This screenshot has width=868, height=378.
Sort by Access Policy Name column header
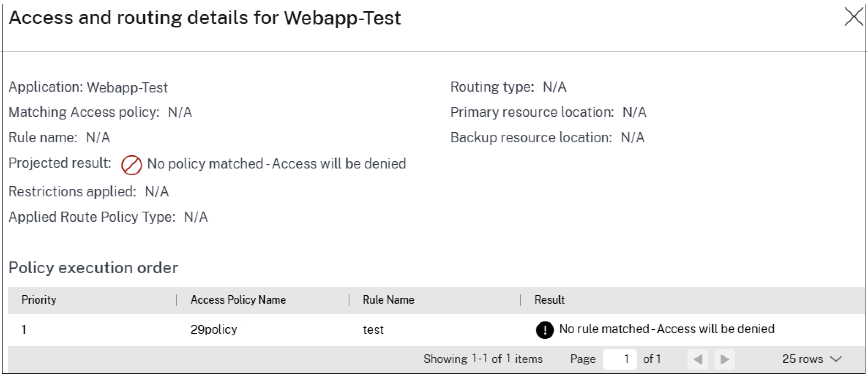tap(238, 300)
